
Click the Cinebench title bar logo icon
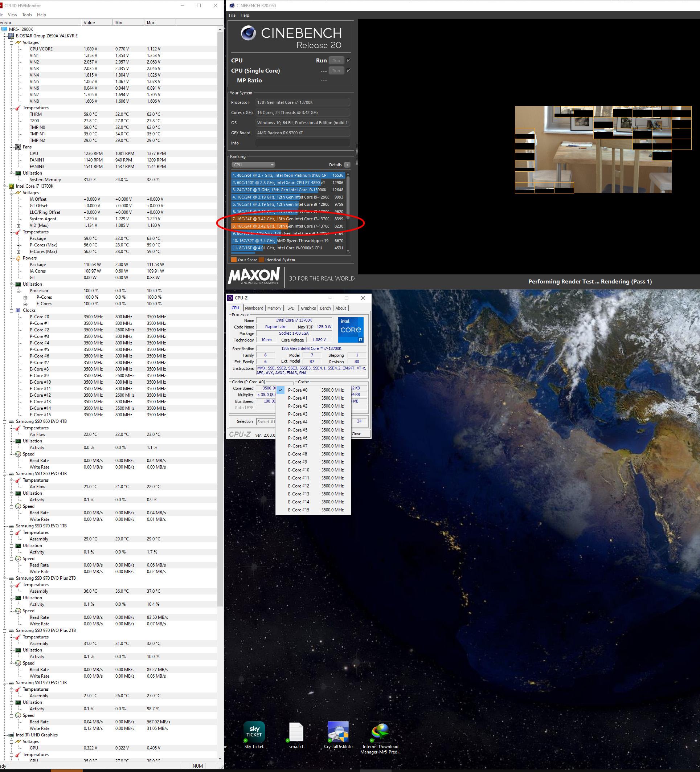(x=232, y=5)
